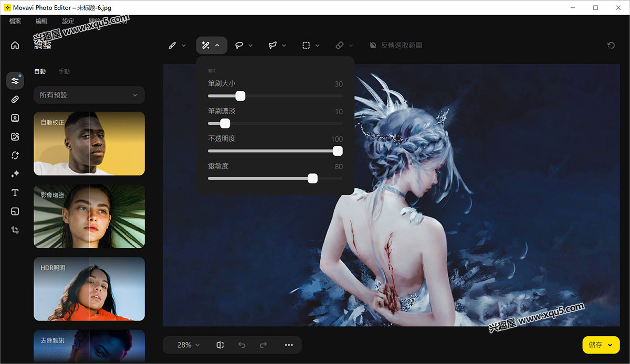
Task: Open the Adjust sliders sidebar tool
Action: (x=15, y=81)
